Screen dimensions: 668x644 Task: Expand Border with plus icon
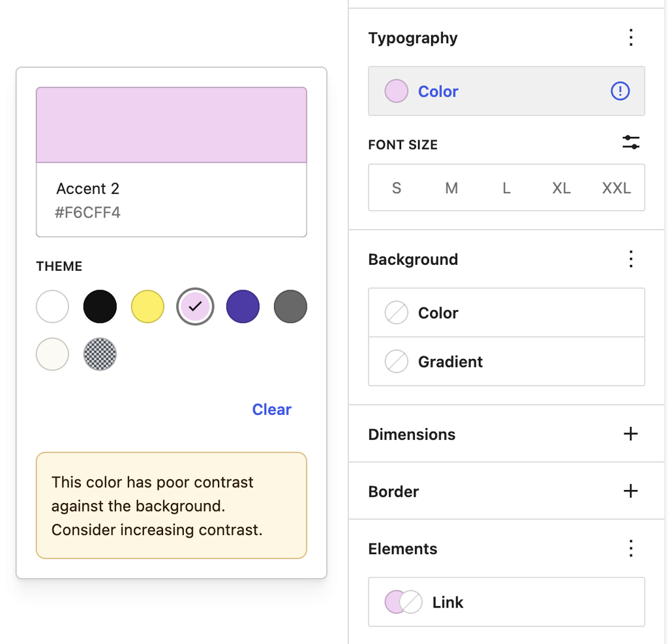coord(631,491)
